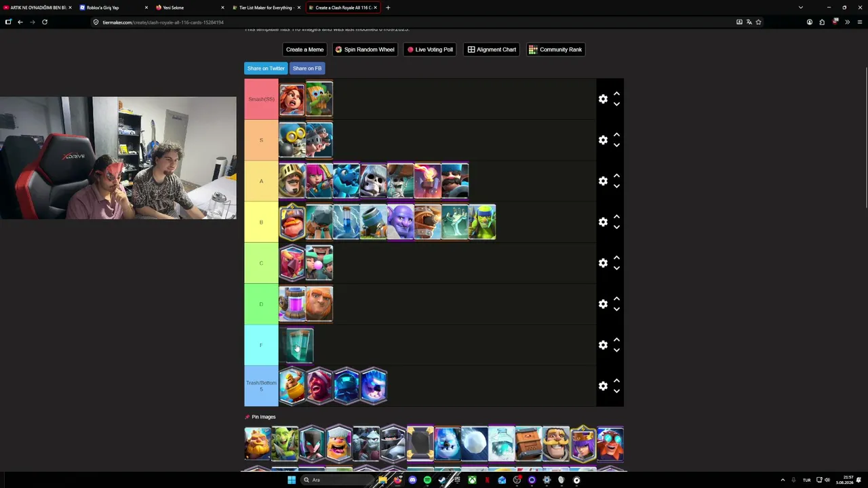The height and width of the screenshot is (488, 868).
Task: Click the taskbar search box 'Ara'
Action: tap(339, 480)
